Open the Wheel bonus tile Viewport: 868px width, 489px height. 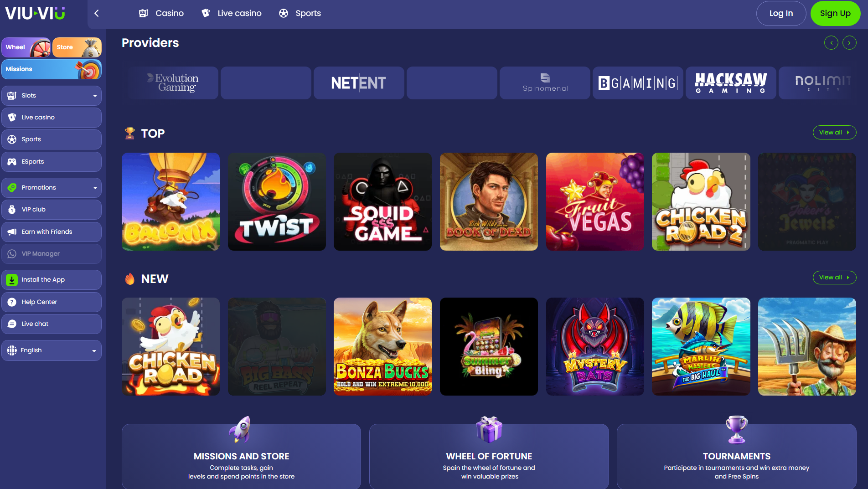coord(26,47)
